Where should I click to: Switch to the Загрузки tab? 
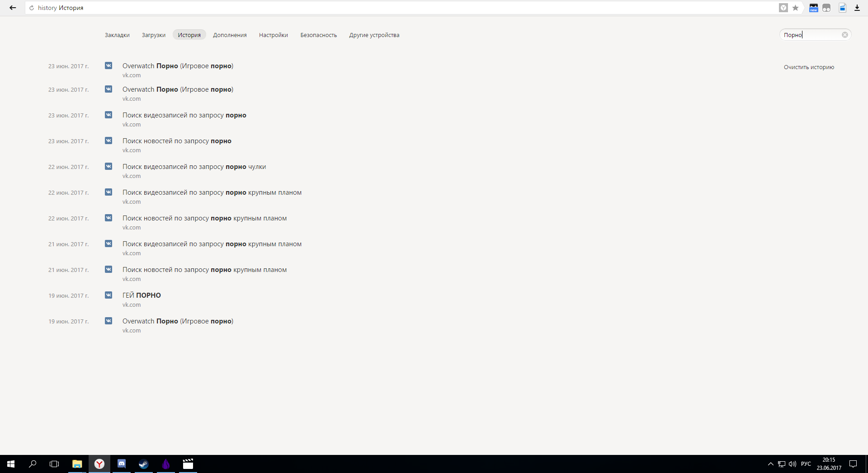[x=154, y=35]
